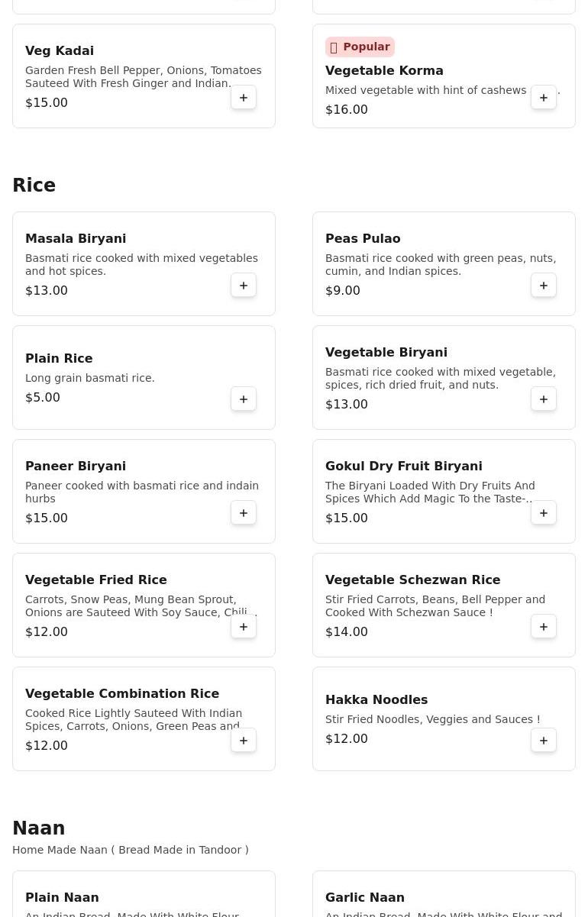Add Vegetable Fried Rice with plus icon
The height and width of the screenshot is (917, 588).
pyautogui.click(x=244, y=627)
